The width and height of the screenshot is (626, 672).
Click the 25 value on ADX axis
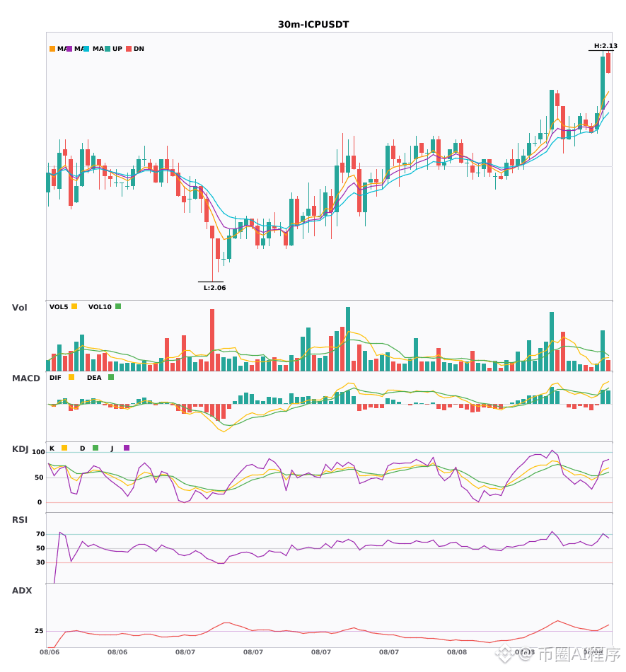39,631
